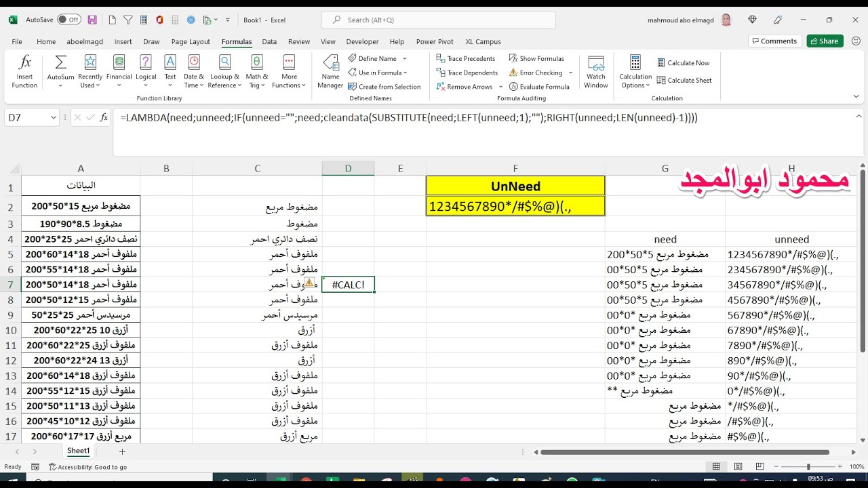Image resolution: width=868 pixels, height=488 pixels.
Task: Switch to the Insert ribbon tab
Action: [x=123, y=41]
